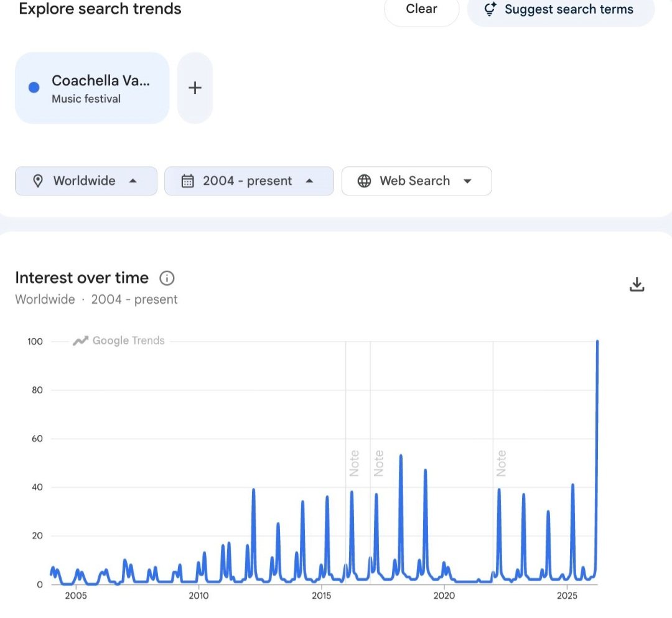The width and height of the screenshot is (672, 618).
Task: Show info about Interest over time
Action: click(x=167, y=278)
